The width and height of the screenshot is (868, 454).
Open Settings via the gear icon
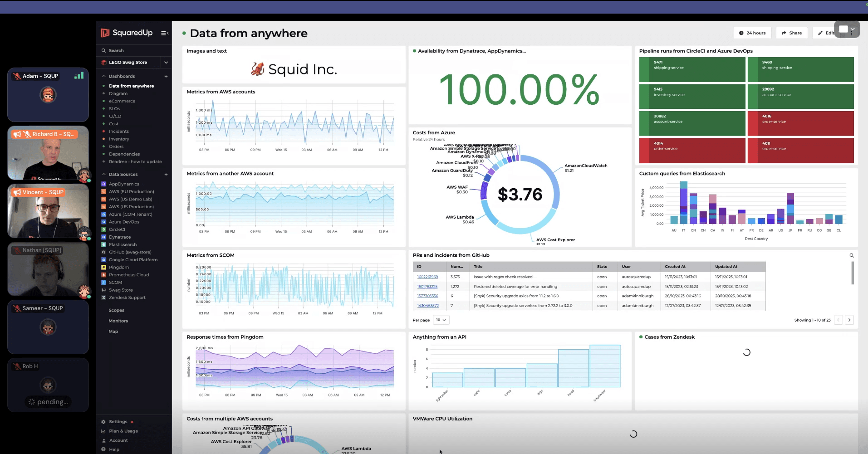tap(103, 422)
